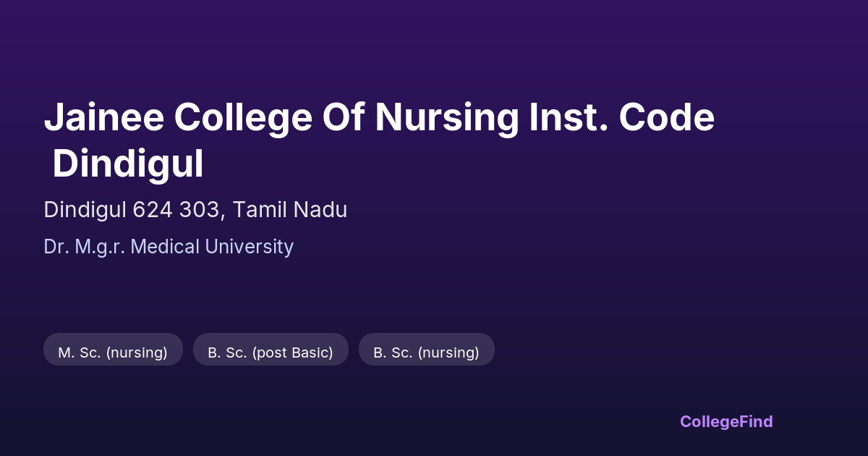Click the M. Sc. (nursing) course tag
The image size is (868, 456).
click(x=113, y=352)
